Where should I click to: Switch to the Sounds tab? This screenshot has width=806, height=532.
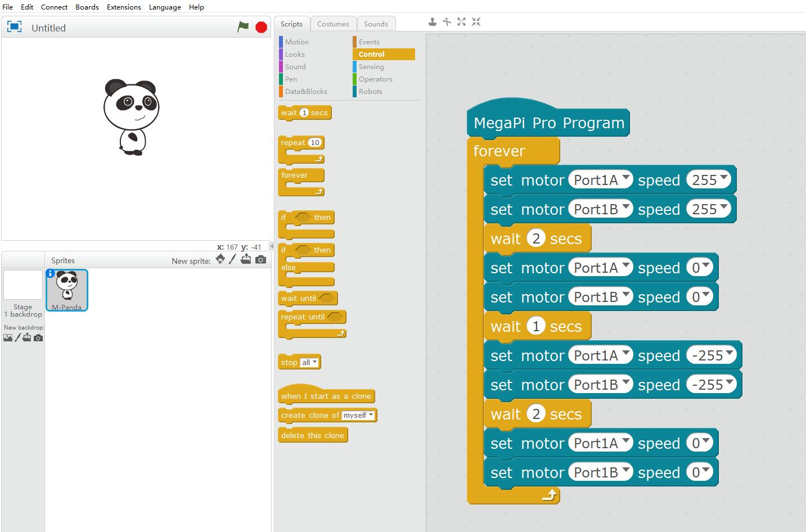coord(376,24)
